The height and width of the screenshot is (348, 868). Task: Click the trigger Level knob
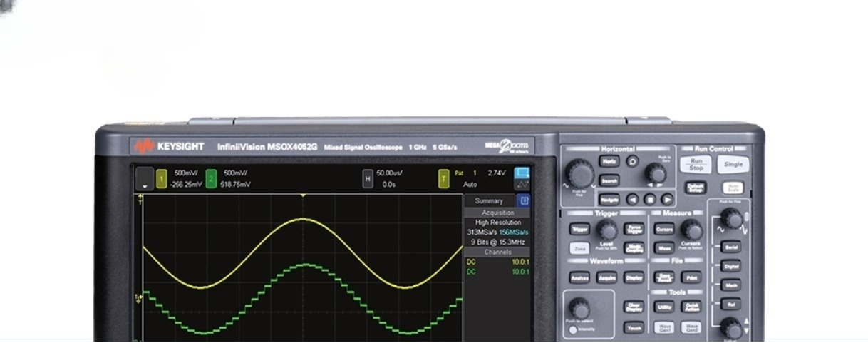(x=607, y=230)
